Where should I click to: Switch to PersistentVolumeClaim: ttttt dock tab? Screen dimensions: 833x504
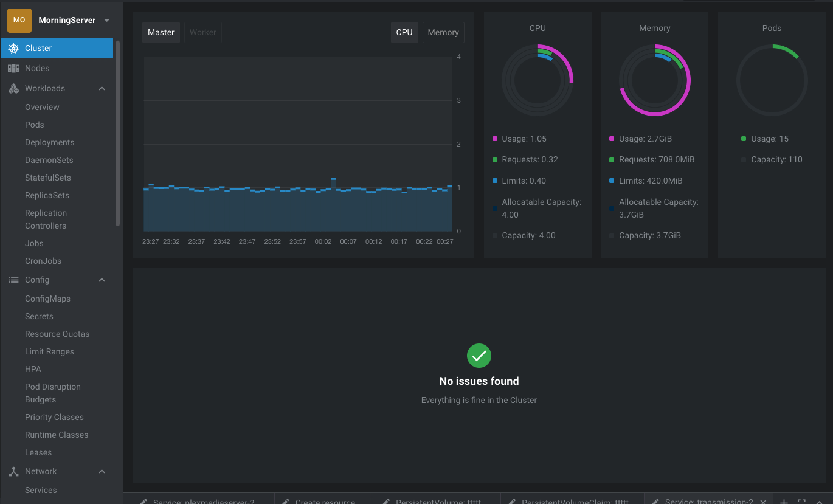573,499
